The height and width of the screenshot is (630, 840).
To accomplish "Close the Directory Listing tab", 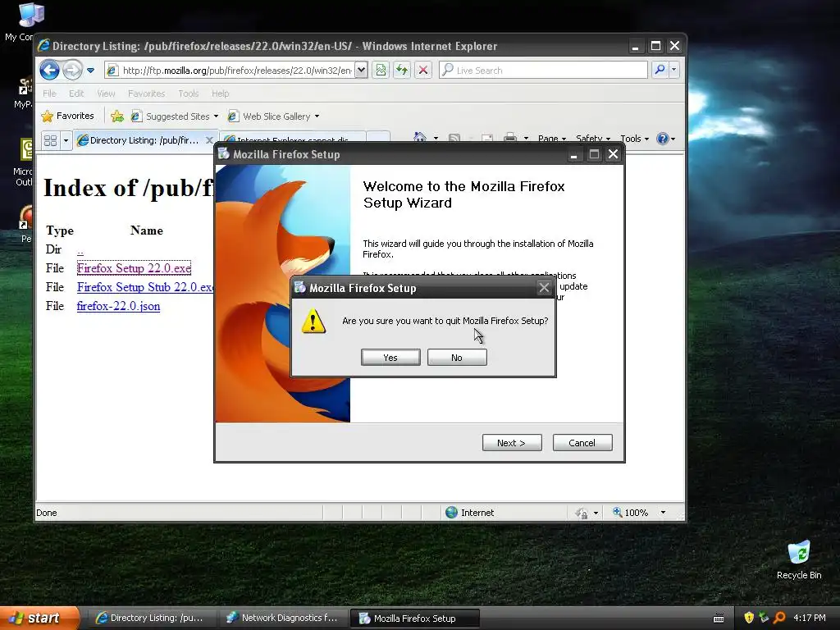I will tap(209, 139).
